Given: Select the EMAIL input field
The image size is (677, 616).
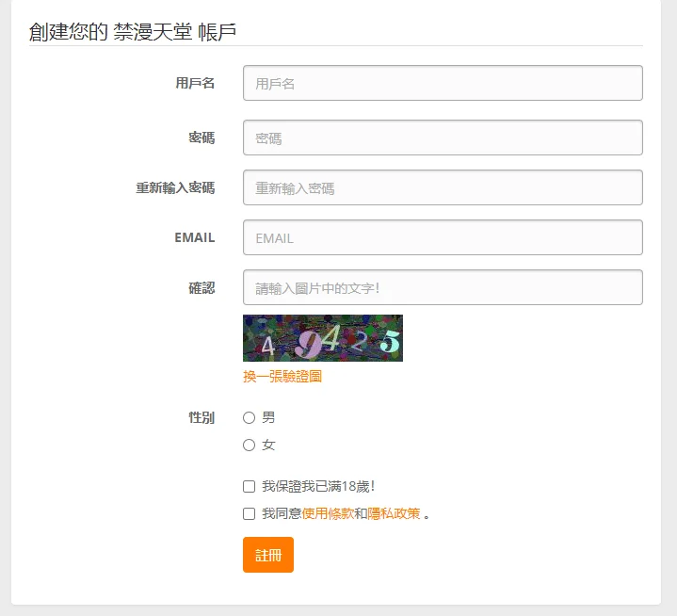Looking at the screenshot, I should tap(443, 237).
